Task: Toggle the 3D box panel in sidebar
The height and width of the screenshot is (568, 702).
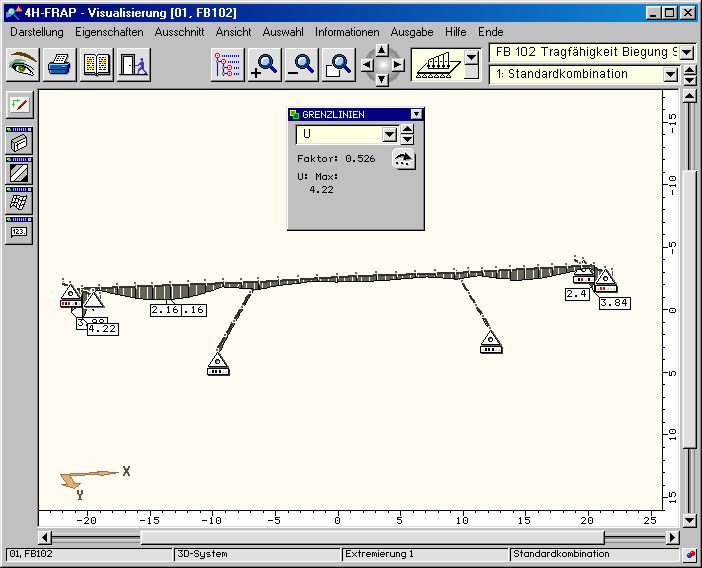Action: tap(20, 142)
